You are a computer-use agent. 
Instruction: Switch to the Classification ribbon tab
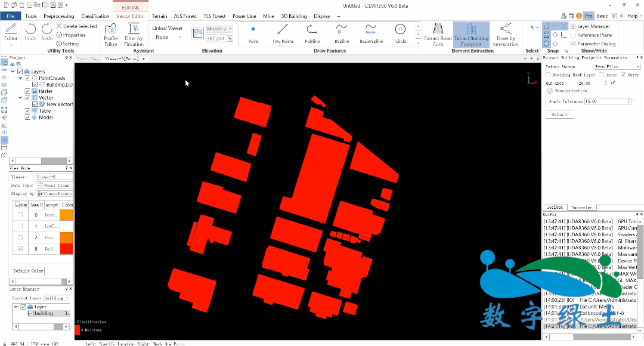(x=95, y=16)
